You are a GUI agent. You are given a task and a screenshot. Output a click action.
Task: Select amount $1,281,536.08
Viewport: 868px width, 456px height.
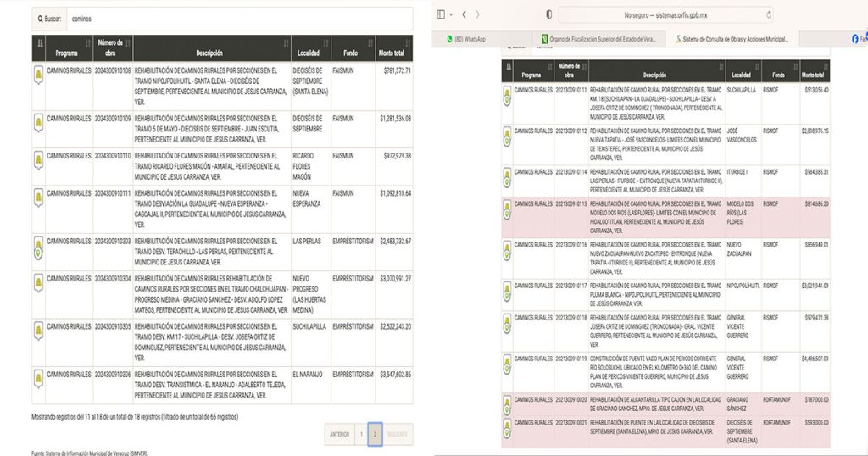point(395,119)
